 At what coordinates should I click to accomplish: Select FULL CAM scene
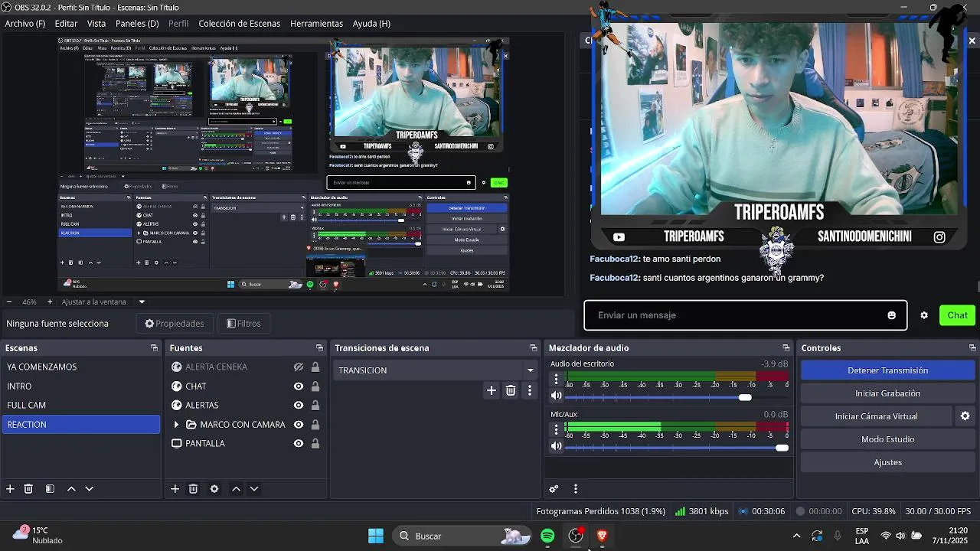(80, 406)
